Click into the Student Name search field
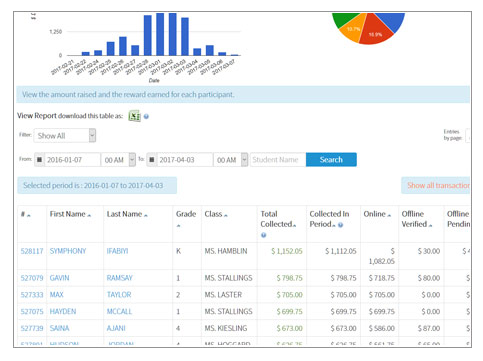 [278, 160]
